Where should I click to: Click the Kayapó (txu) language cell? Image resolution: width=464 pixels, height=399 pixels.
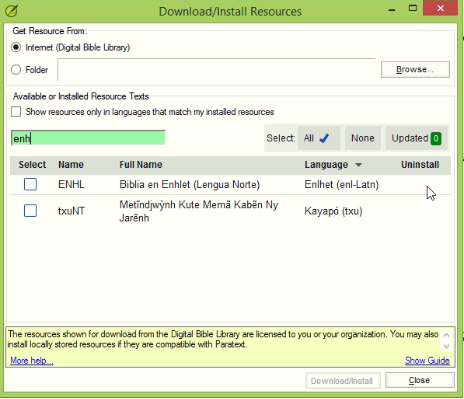click(x=333, y=211)
